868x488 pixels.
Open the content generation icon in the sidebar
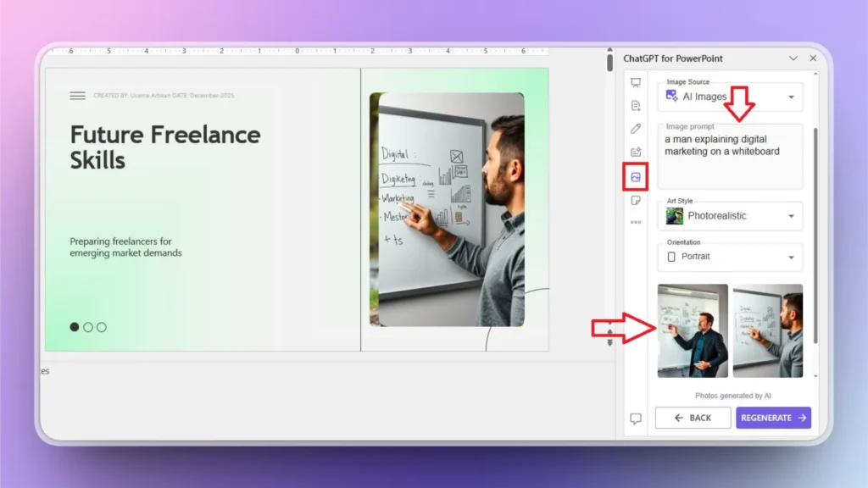(637, 152)
